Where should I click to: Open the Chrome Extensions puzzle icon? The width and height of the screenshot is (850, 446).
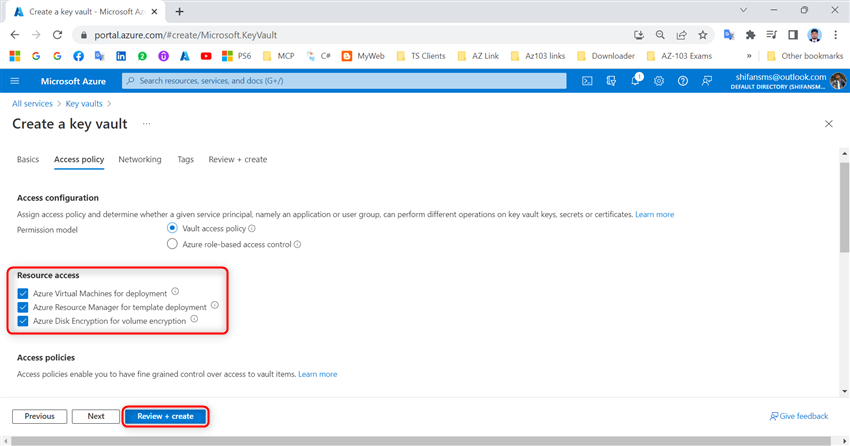(750, 35)
